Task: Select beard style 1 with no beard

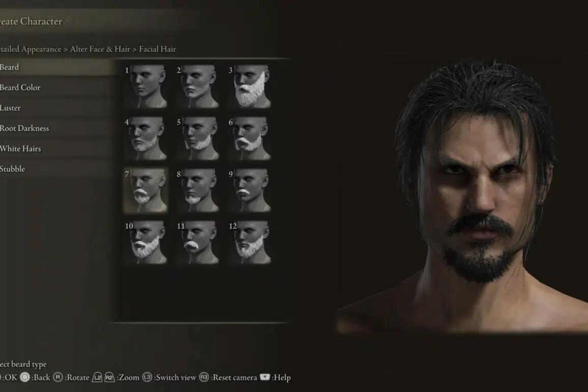Action: (x=146, y=86)
